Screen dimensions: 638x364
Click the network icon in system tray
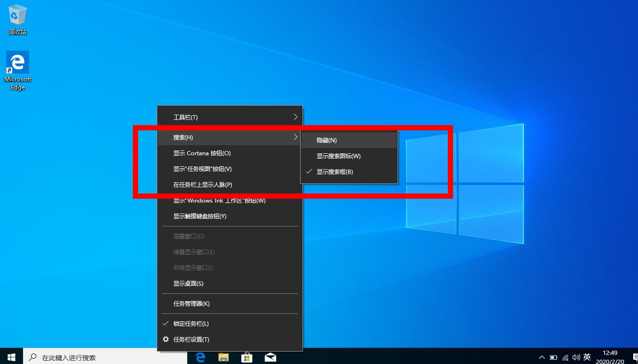[565, 357]
